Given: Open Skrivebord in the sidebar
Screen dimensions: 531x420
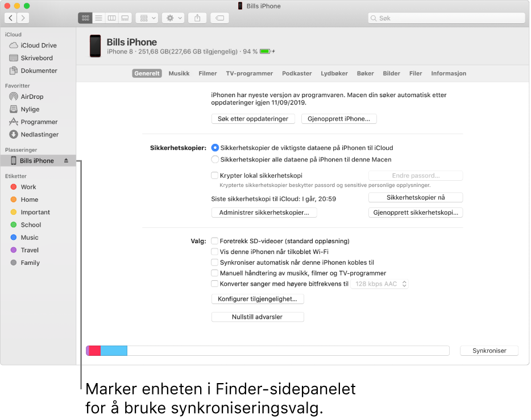Looking at the screenshot, I should 38,58.
